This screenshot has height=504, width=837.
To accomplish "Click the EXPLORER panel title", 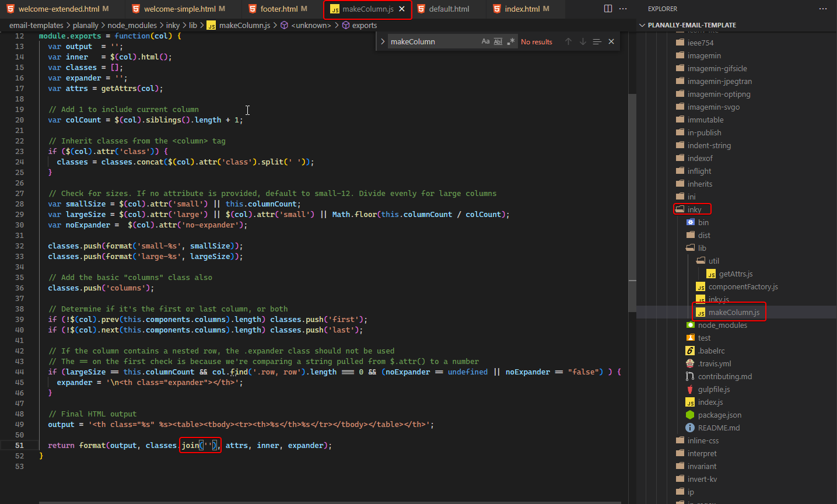I will coord(662,9).
